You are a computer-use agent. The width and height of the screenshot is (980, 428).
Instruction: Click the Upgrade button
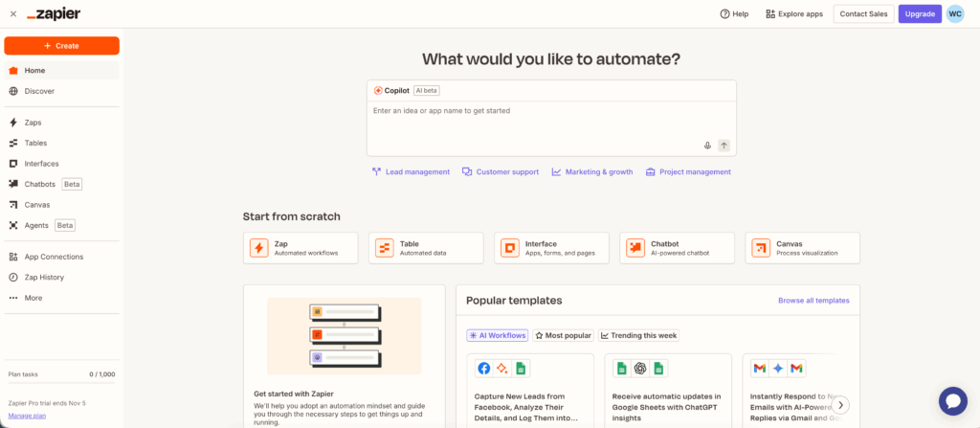pos(919,13)
